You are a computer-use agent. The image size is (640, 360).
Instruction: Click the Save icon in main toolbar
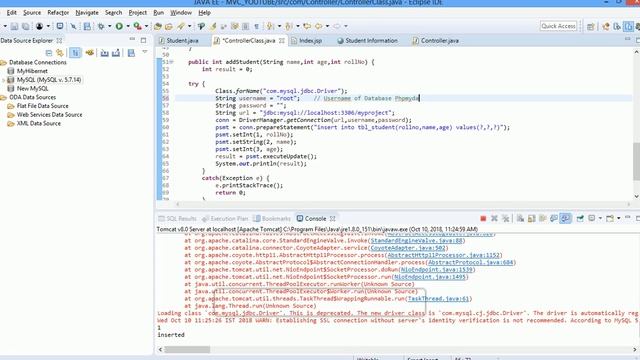pos(14,26)
